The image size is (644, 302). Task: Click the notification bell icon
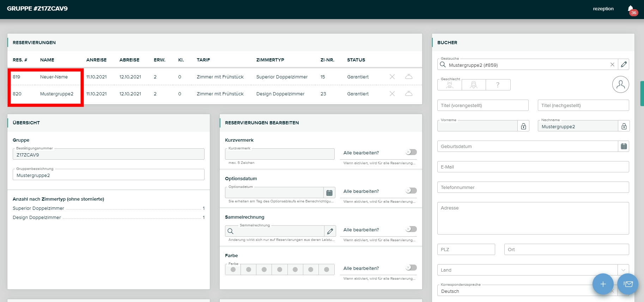(x=631, y=9)
